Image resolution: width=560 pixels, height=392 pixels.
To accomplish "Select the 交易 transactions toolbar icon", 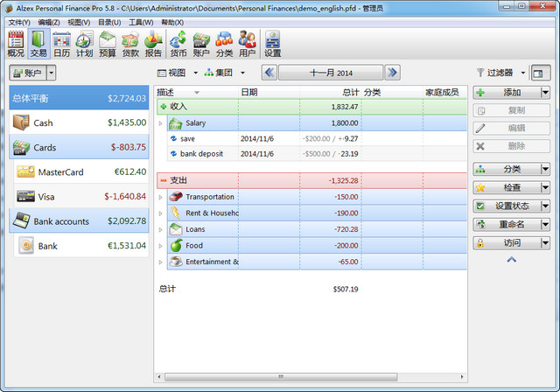I will point(38,44).
